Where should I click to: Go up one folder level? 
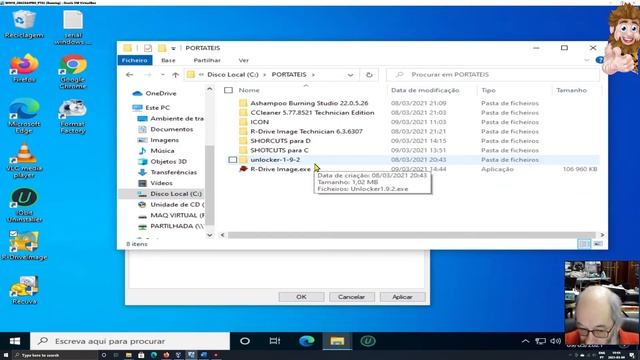point(176,75)
